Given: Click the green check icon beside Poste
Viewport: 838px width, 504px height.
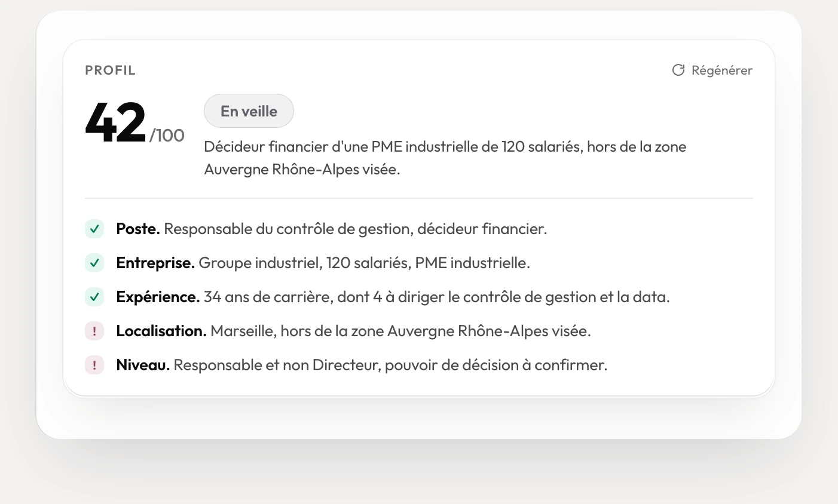Looking at the screenshot, I should [x=94, y=229].
